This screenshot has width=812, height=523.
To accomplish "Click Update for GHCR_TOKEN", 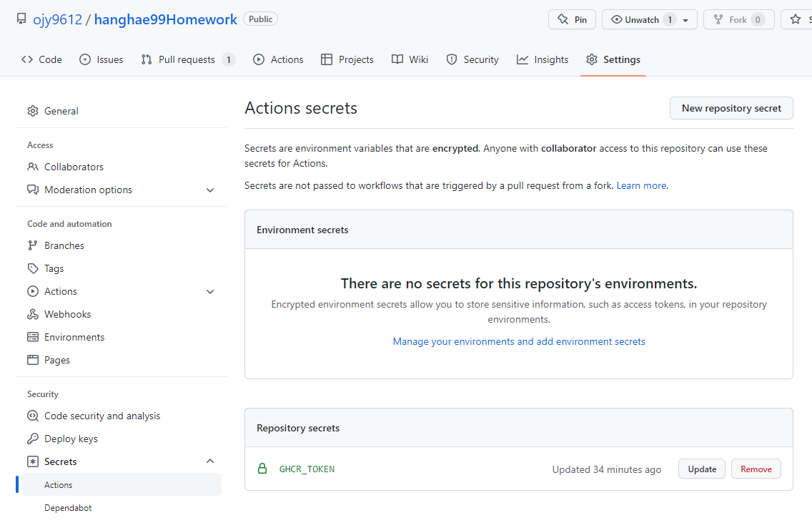I will (x=702, y=469).
